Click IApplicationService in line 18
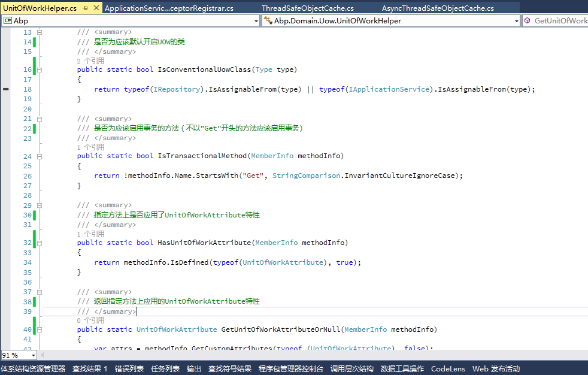588x375 pixels. [389, 89]
